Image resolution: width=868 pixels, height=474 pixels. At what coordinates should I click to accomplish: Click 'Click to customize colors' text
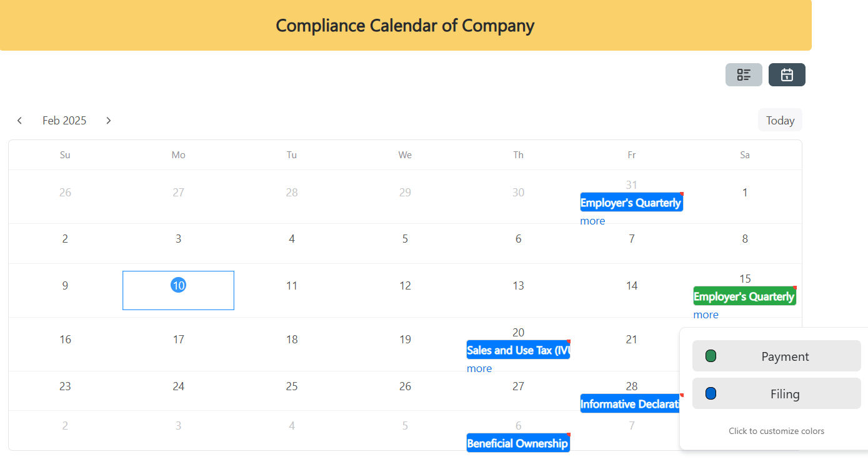(x=776, y=431)
